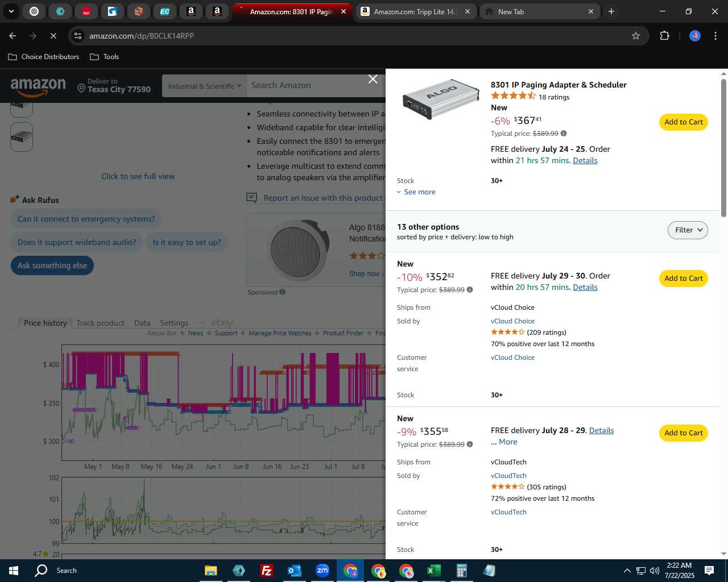The width and height of the screenshot is (728, 582).
Task: Add the $355.58 vCloudTech offer to cart
Action: click(x=684, y=433)
